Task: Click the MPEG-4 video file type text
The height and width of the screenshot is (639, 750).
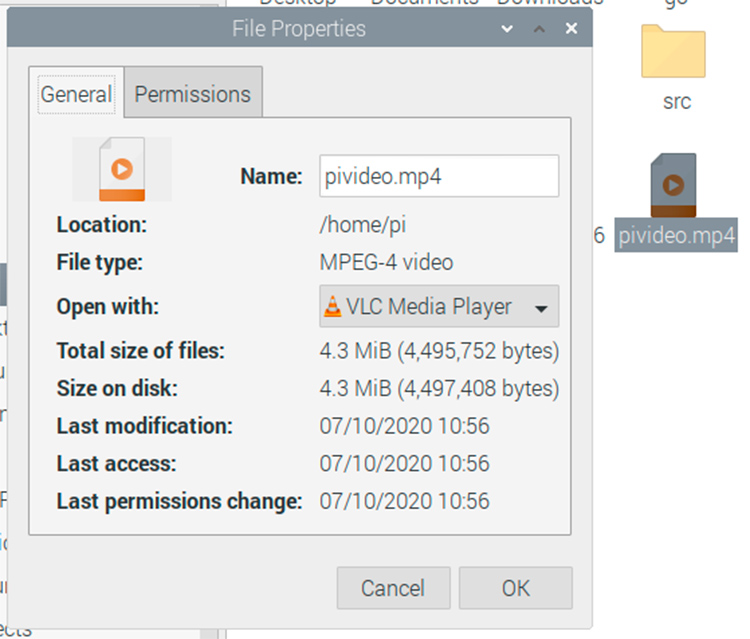Action: tap(386, 263)
